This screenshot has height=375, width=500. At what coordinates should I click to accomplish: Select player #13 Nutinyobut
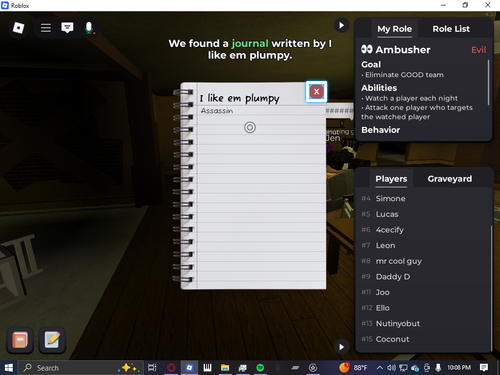click(423, 324)
